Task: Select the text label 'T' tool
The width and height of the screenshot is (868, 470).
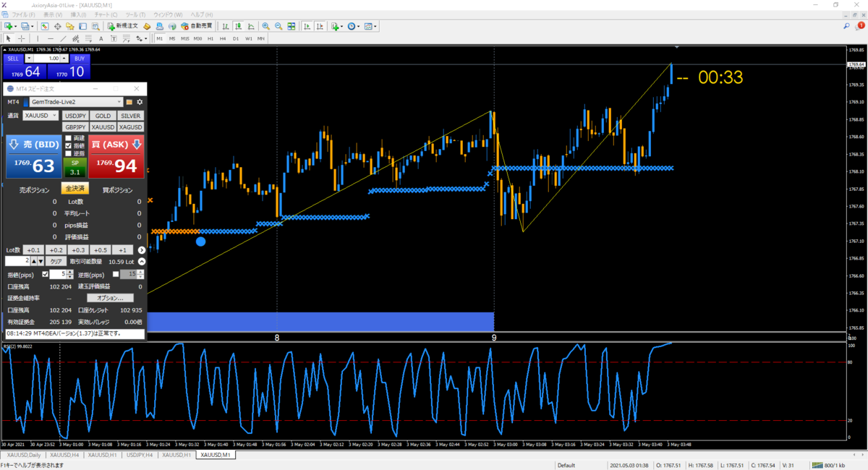Action: pos(114,38)
